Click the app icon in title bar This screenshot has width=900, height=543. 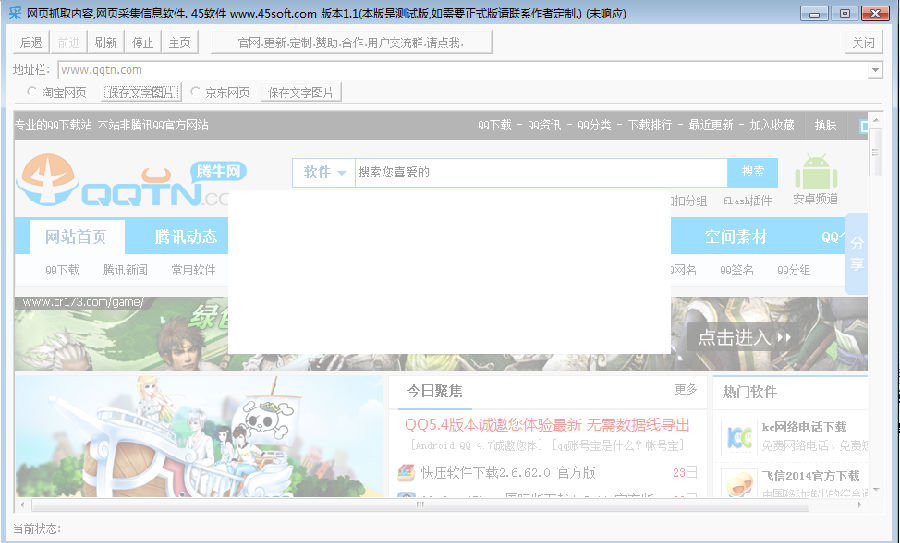click(14, 13)
